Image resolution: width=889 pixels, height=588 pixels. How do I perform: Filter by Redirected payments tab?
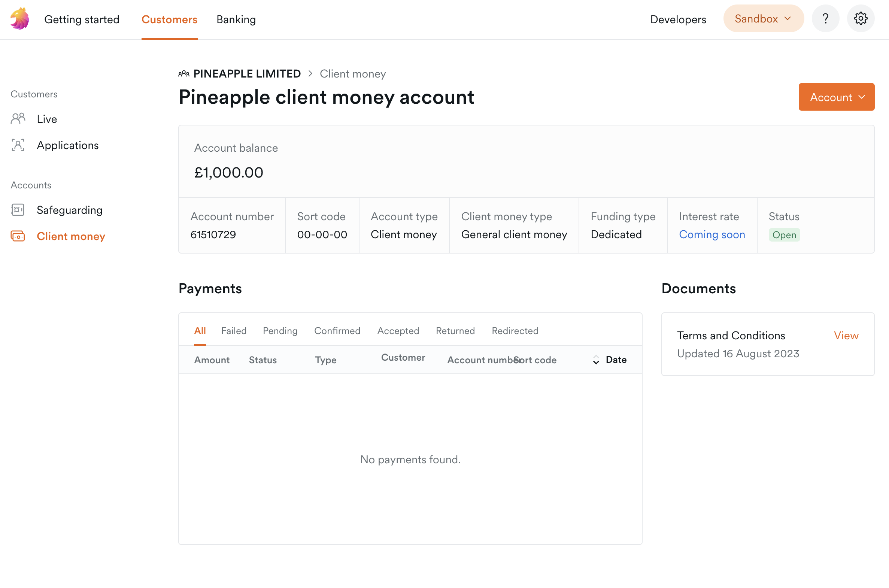(x=515, y=331)
